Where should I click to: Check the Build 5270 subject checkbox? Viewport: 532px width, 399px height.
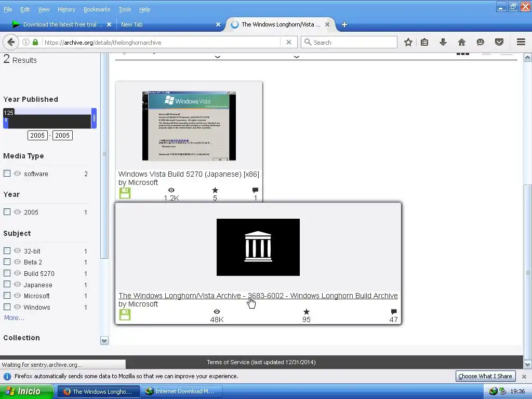(x=7, y=273)
